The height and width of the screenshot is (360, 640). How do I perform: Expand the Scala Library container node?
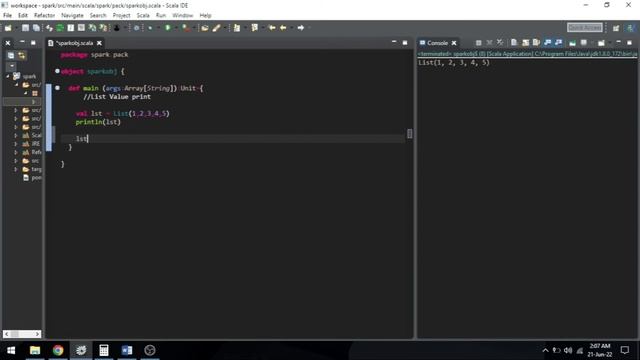click(16, 135)
